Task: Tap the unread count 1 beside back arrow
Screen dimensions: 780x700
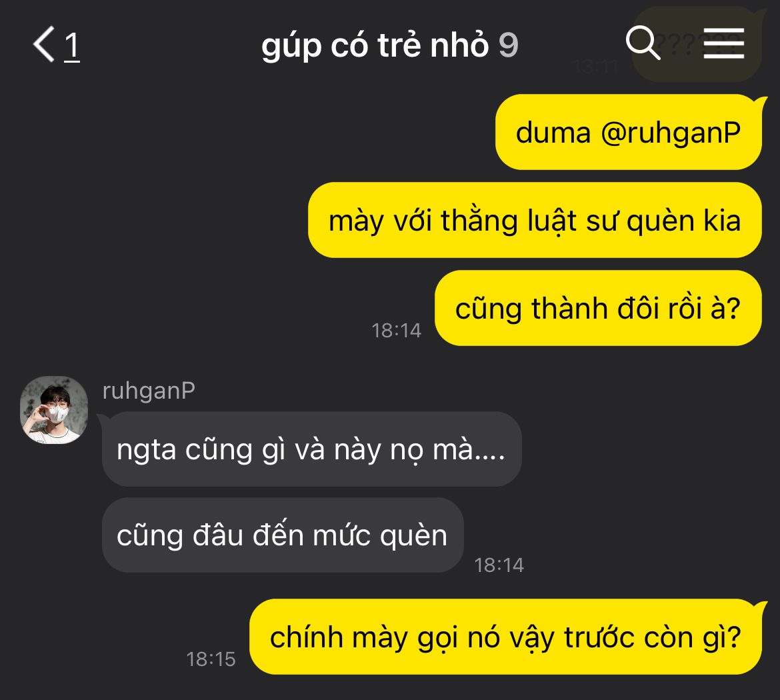Action: click(72, 46)
